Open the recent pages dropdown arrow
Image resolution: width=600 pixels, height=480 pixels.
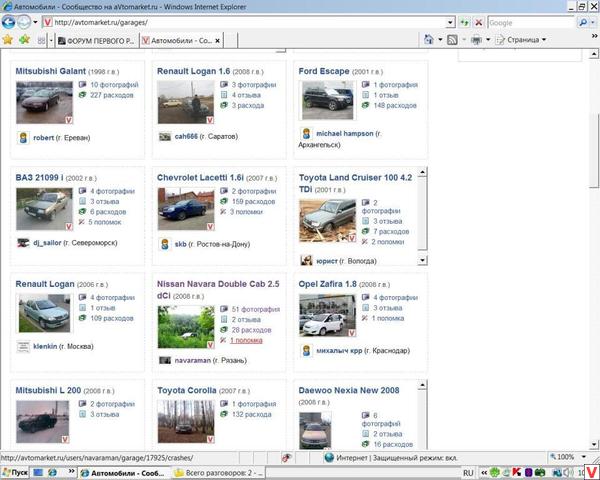point(35,22)
